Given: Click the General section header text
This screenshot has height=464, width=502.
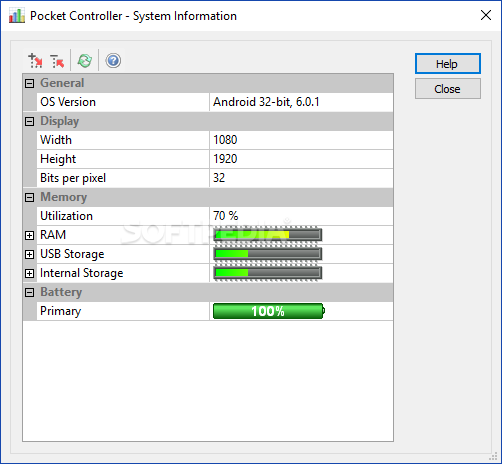Looking at the screenshot, I should coord(62,83).
